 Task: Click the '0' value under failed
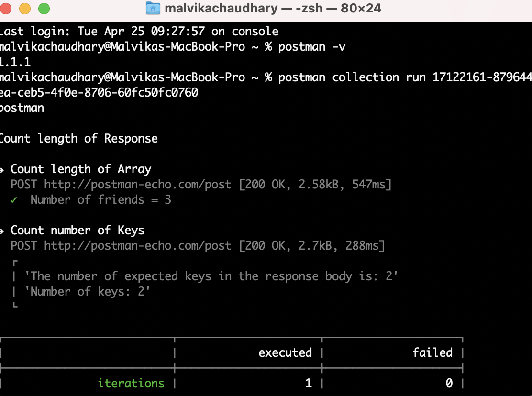(449, 383)
